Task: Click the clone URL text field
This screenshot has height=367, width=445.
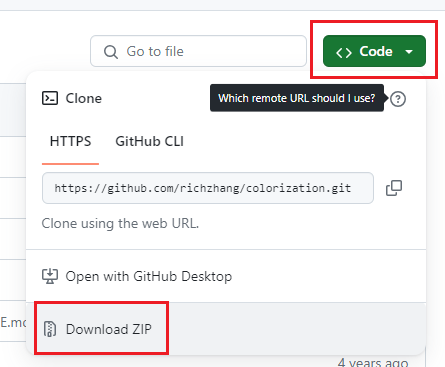Action: point(208,188)
